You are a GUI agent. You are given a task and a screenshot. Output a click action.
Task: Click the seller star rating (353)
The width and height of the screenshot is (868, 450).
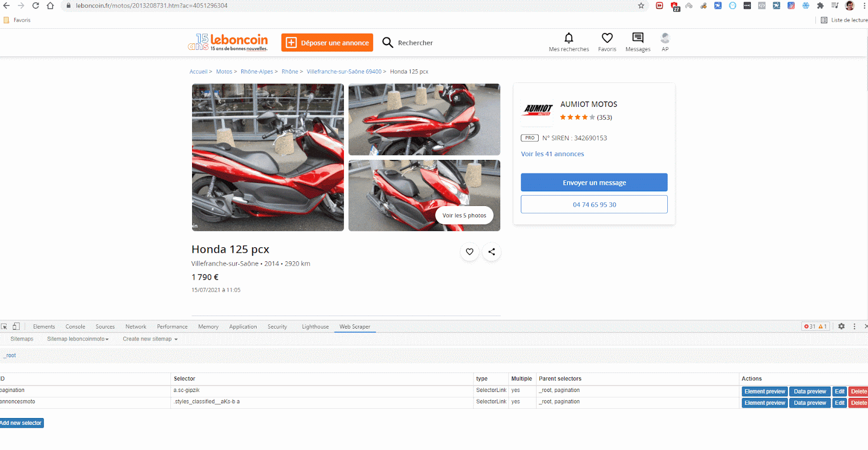(586, 117)
